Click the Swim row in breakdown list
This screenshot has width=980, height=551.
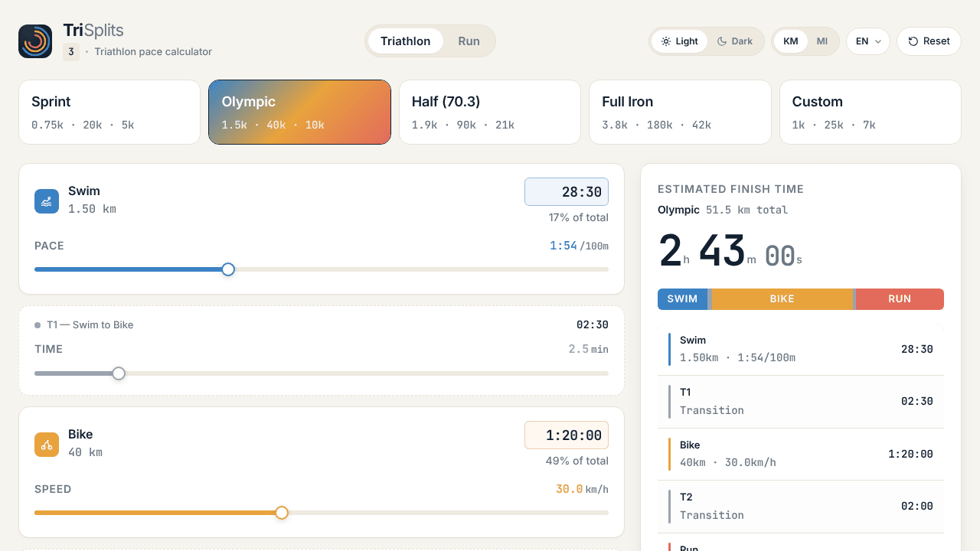801,349
